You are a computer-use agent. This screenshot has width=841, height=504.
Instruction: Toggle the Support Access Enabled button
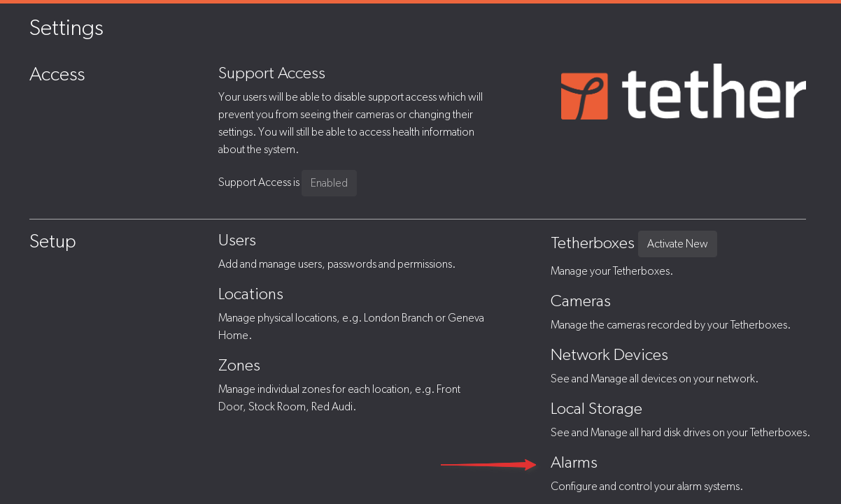(329, 183)
